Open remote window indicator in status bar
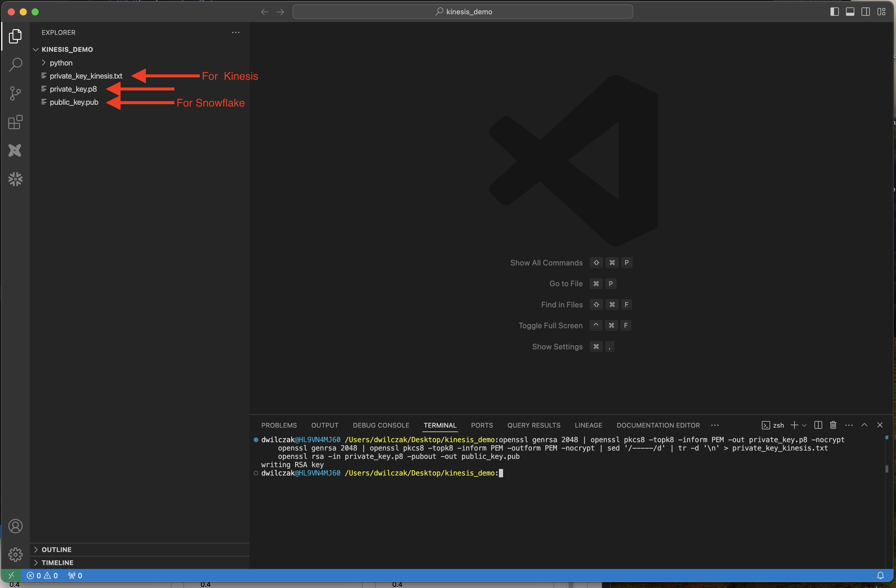This screenshot has width=896, height=588. click(11, 575)
